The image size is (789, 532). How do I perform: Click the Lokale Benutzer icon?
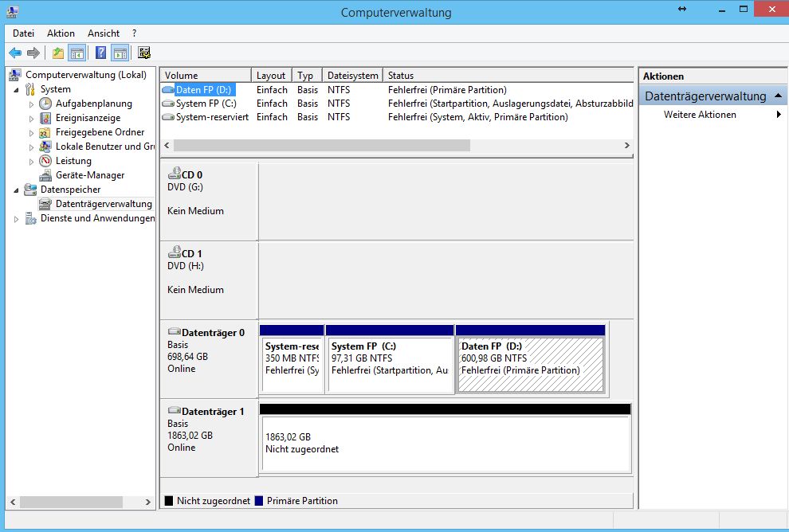(45, 147)
